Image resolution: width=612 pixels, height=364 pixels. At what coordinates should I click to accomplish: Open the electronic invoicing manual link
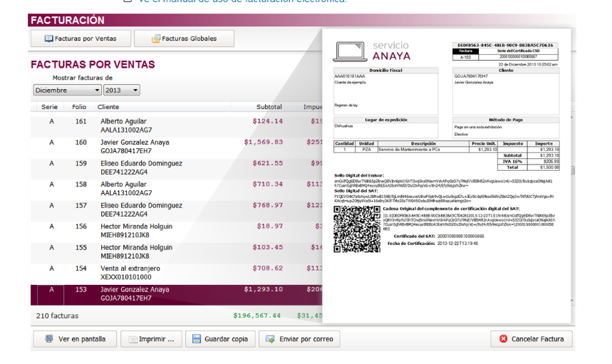pos(242,1)
